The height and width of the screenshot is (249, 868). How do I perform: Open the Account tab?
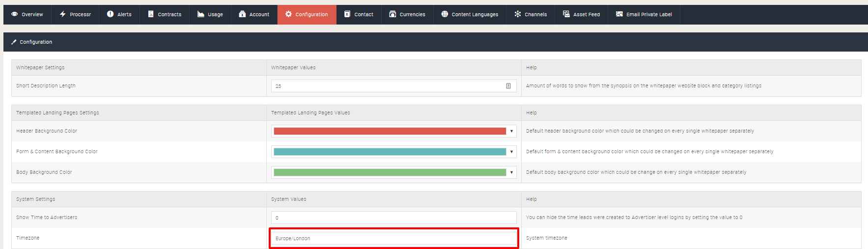click(254, 14)
